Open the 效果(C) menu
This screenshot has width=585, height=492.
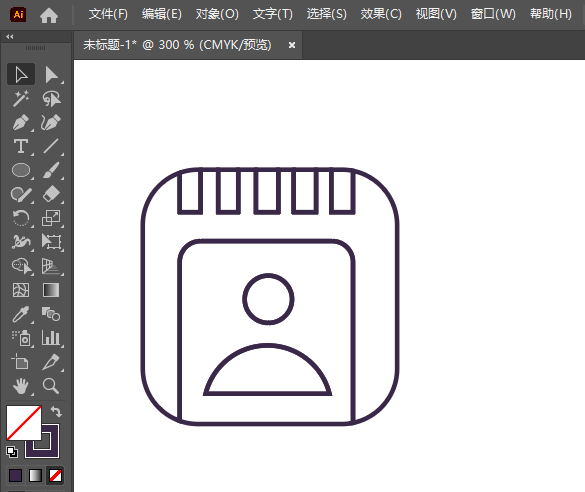pos(381,15)
